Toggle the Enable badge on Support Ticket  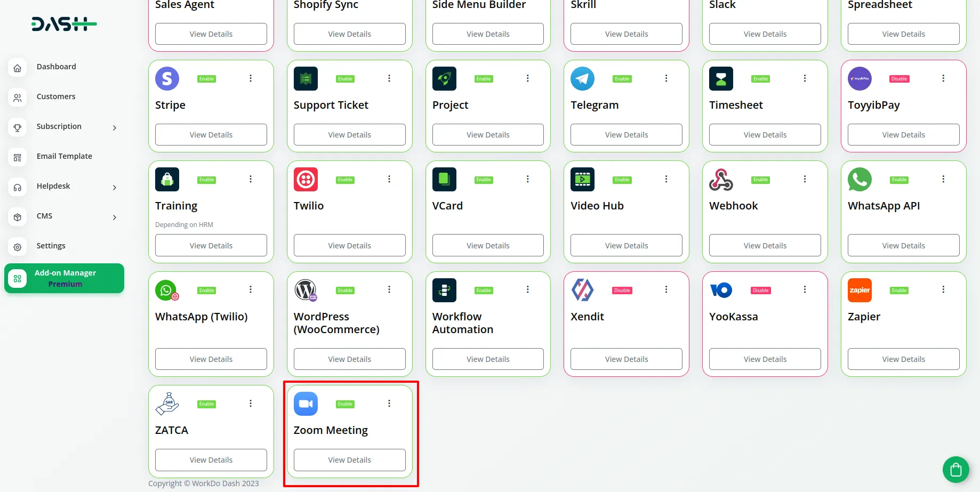[345, 79]
